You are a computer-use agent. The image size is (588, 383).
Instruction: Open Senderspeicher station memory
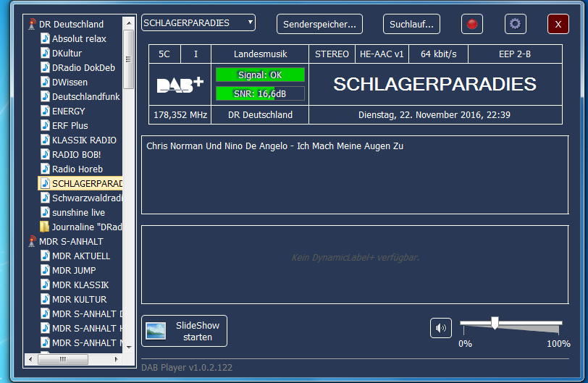point(319,24)
